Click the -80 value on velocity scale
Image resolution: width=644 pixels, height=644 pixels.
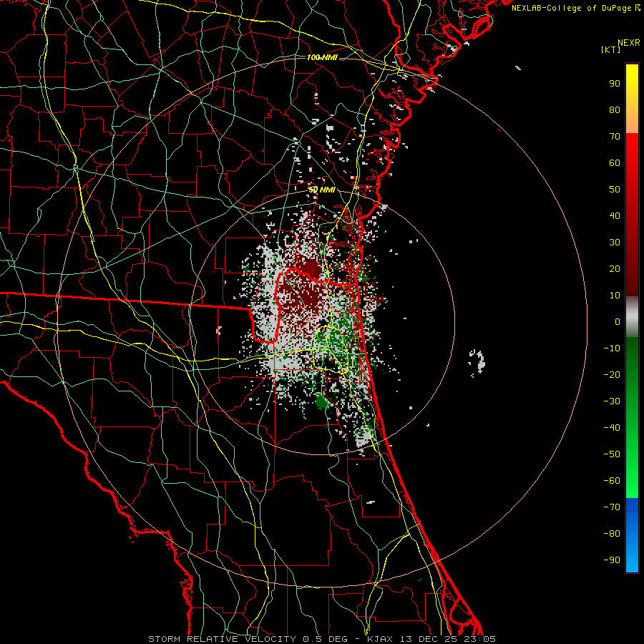tap(612, 534)
